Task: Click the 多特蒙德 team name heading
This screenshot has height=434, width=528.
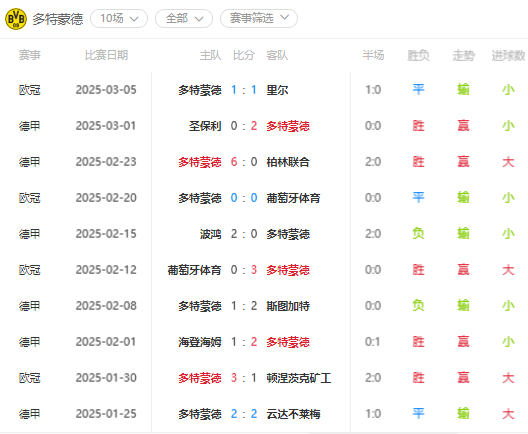Action: [x=58, y=19]
